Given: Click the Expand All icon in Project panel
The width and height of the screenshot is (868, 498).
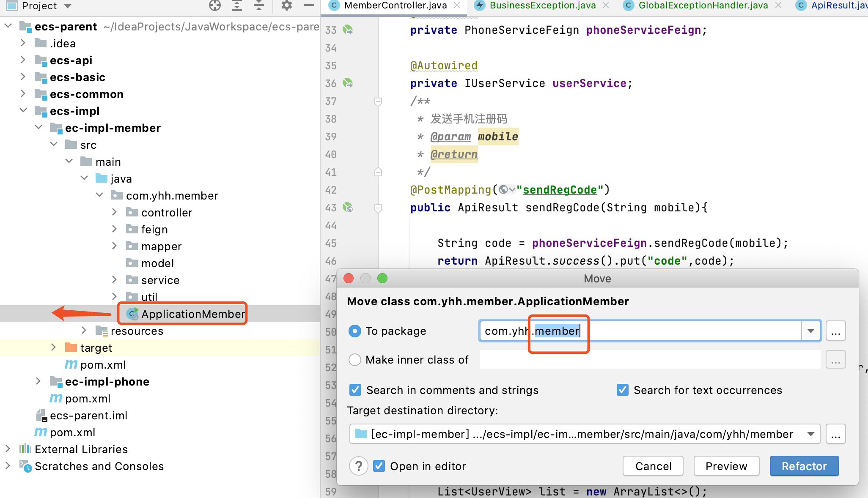Looking at the screenshot, I should 237,5.
